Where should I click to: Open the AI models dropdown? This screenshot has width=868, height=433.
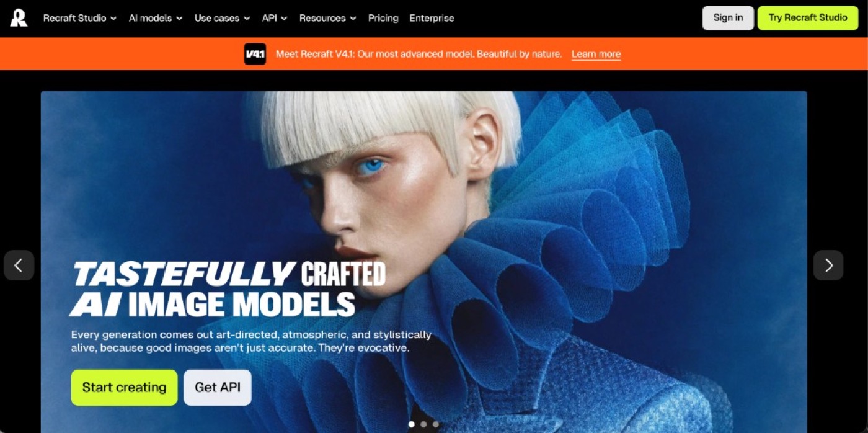[156, 18]
